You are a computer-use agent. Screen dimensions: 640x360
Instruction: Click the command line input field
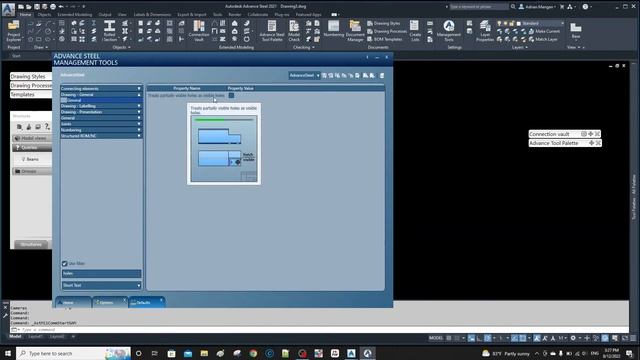click(318, 329)
